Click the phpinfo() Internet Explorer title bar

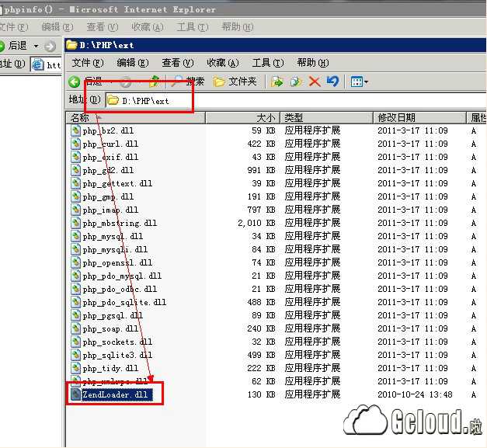click(x=244, y=9)
